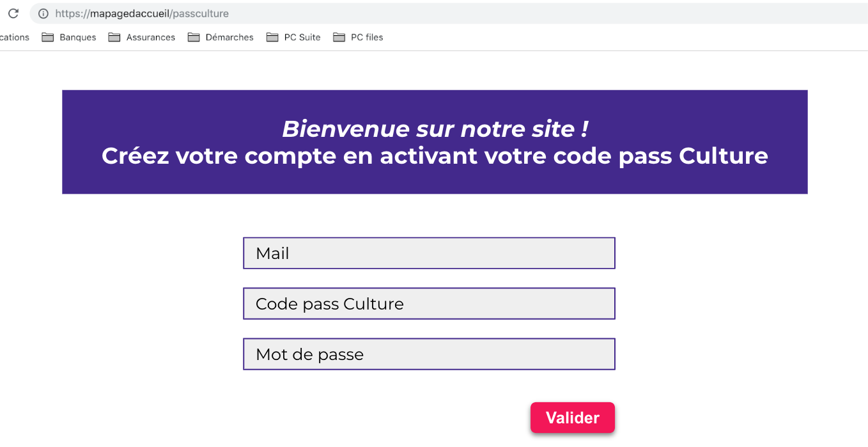View site information via the circled-i icon
868x447 pixels.
(43, 13)
